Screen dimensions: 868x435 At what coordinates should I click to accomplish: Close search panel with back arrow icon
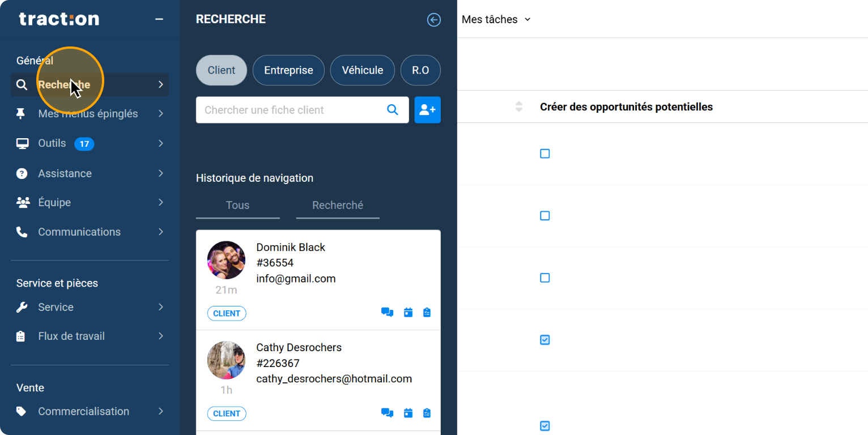point(433,20)
